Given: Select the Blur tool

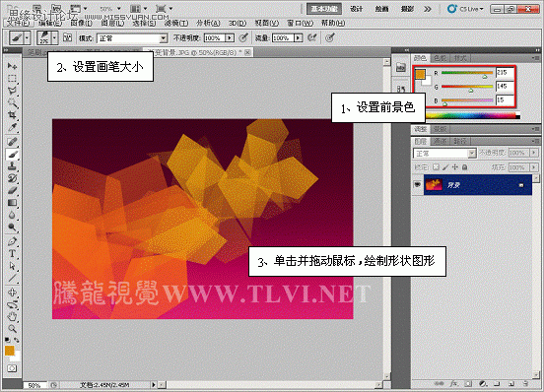Looking at the screenshot, I should point(12,215).
